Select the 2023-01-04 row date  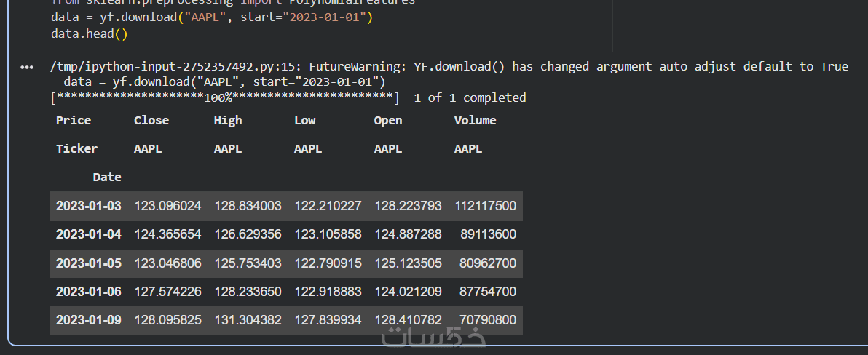coord(88,234)
